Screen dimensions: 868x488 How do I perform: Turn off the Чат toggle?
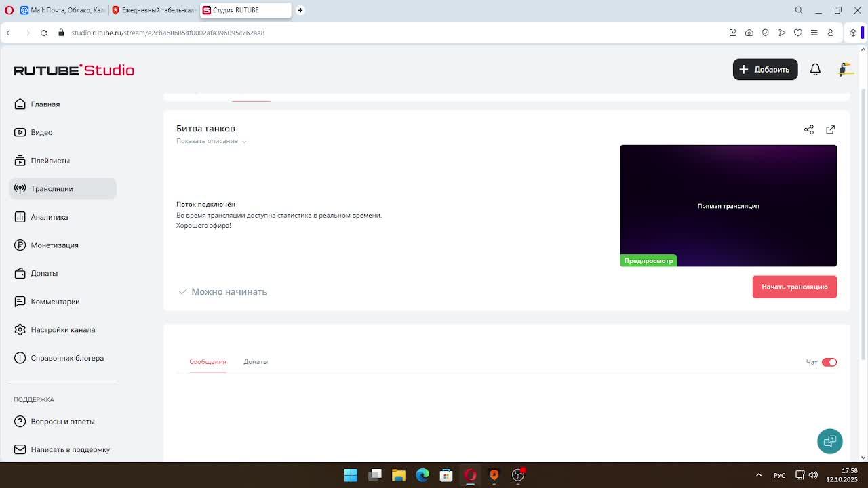click(x=829, y=362)
